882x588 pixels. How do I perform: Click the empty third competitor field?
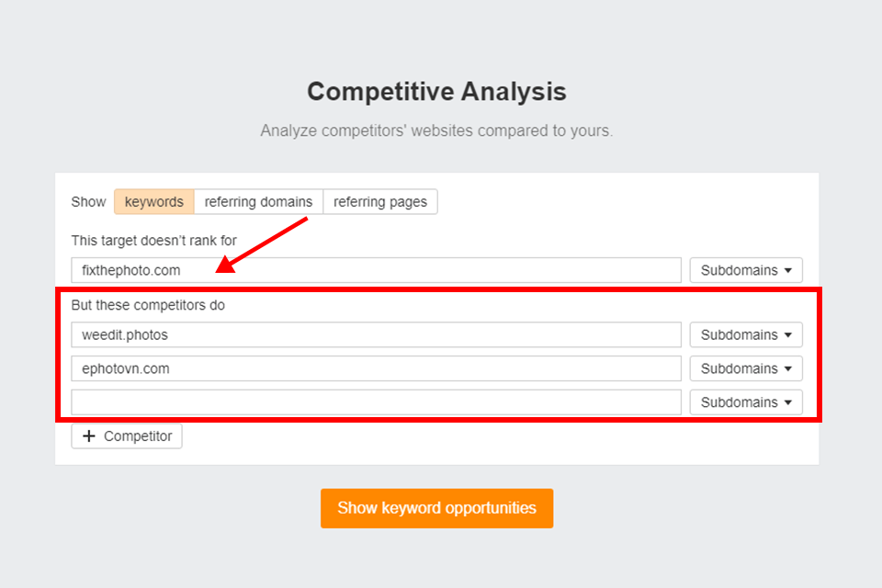[376, 402]
